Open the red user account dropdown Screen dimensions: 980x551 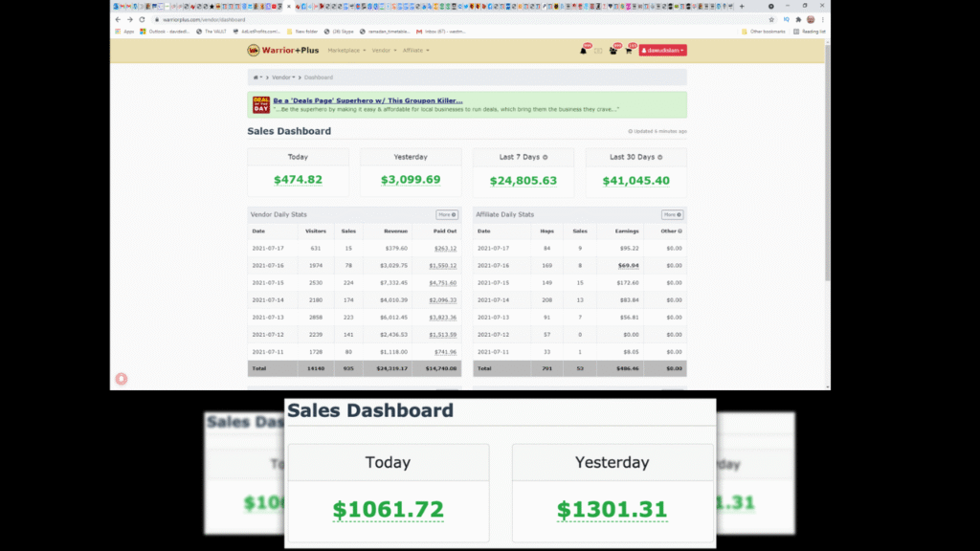(662, 50)
